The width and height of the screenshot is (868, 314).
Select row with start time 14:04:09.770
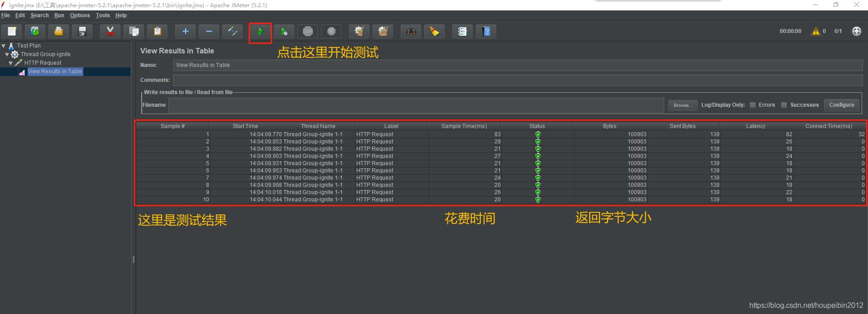501,134
